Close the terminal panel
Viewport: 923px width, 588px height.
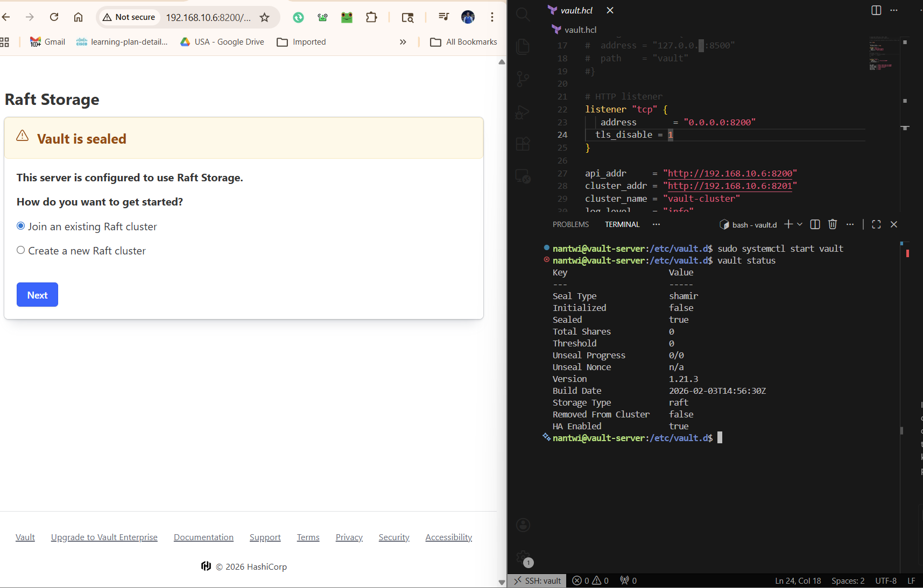[894, 224]
